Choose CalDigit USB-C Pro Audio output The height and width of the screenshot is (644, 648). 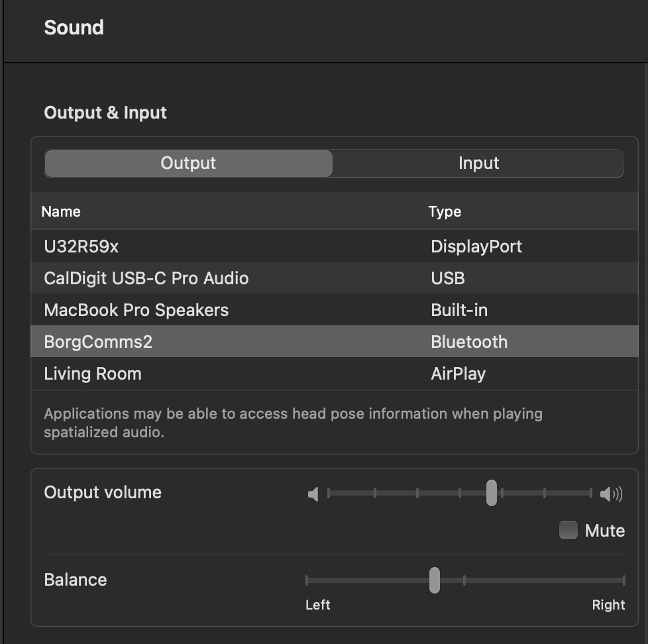click(335, 278)
